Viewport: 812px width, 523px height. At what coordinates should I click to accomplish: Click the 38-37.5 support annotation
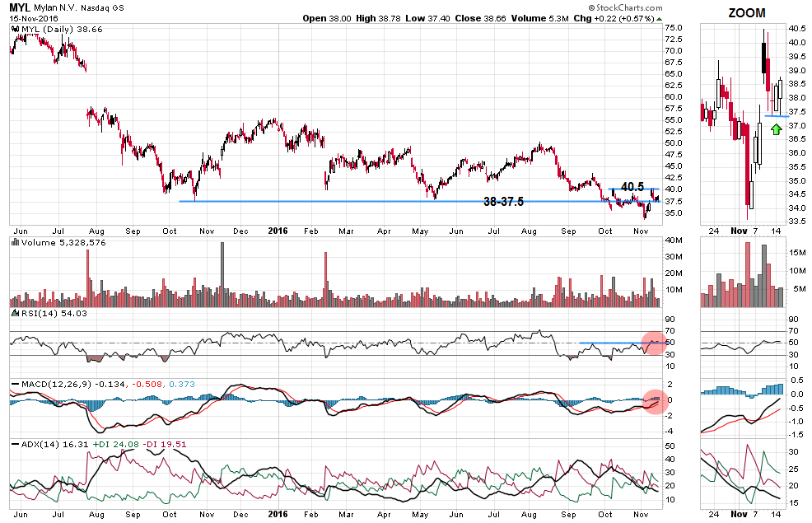pyautogui.click(x=503, y=202)
